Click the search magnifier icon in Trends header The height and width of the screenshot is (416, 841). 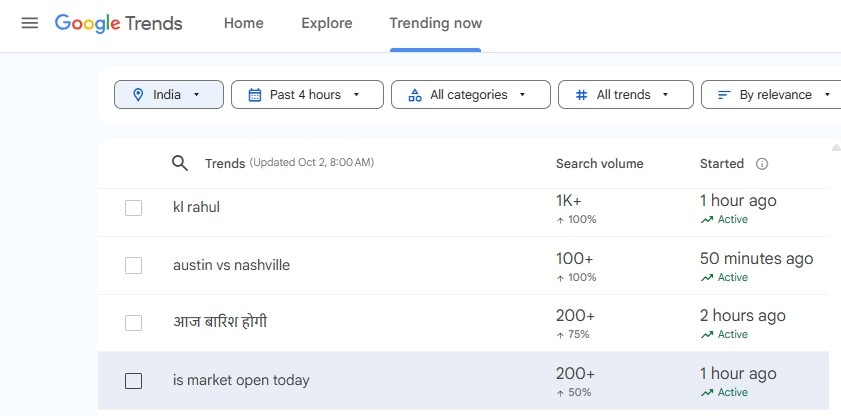click(180, 163)
